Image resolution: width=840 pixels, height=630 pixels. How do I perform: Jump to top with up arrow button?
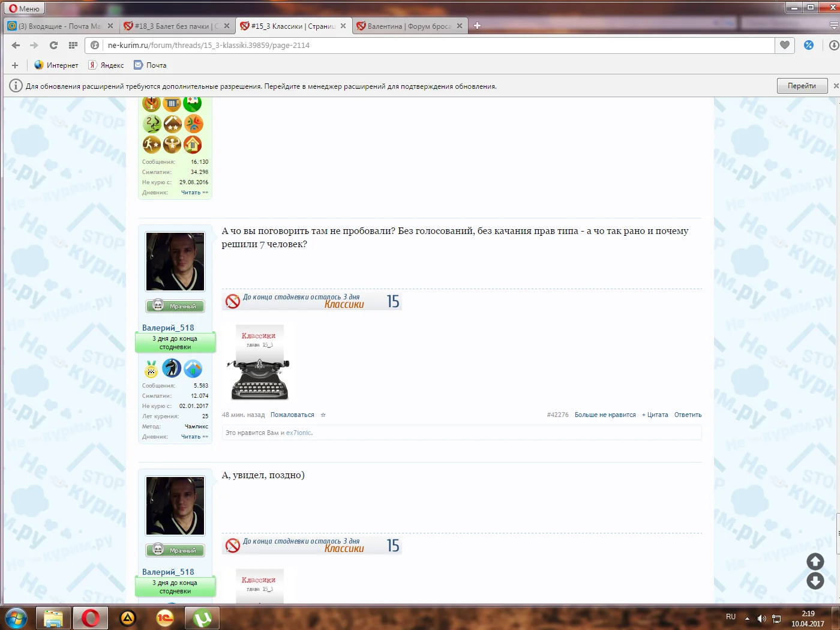tap(815, 562)
